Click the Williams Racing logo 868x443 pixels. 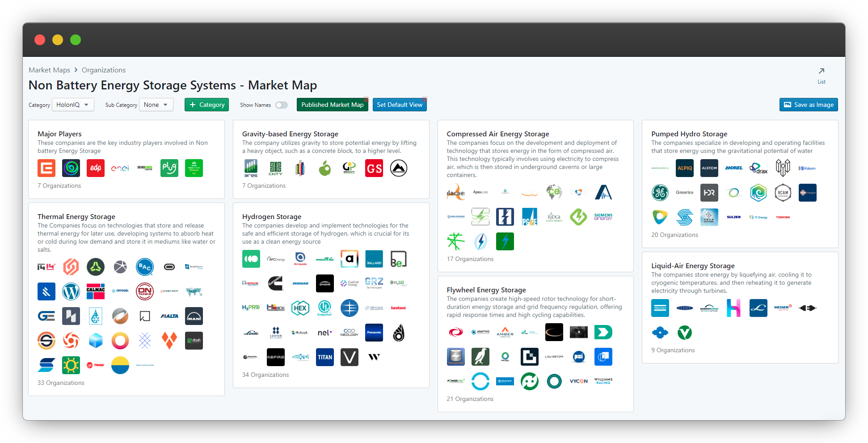(603, 381)
